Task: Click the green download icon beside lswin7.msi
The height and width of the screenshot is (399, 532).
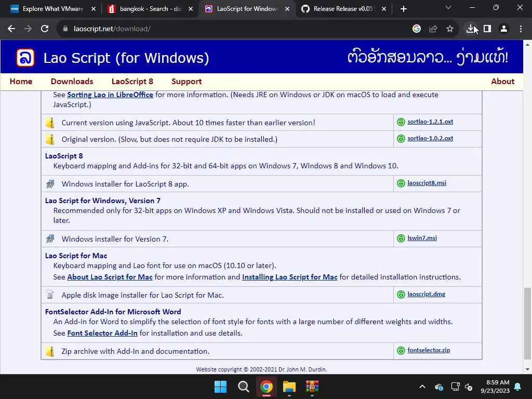Action: pos(401,238)
